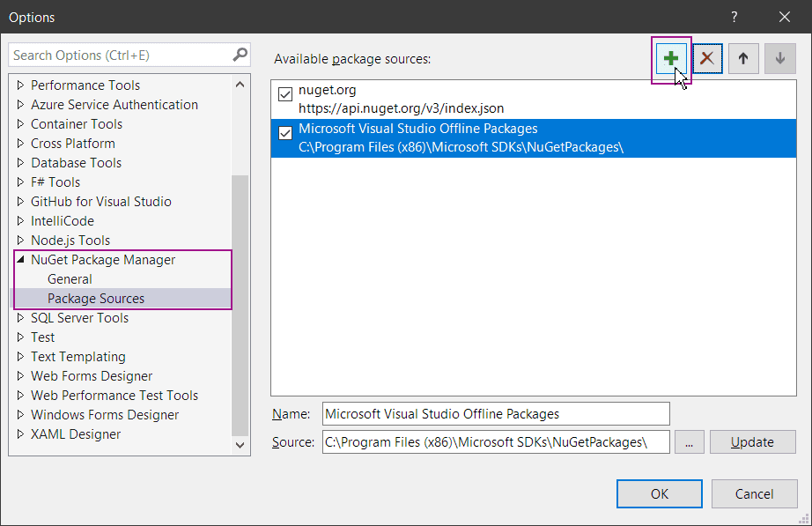Cancel the Options dialog
The image size is (812, 526).
coord(754,494)
